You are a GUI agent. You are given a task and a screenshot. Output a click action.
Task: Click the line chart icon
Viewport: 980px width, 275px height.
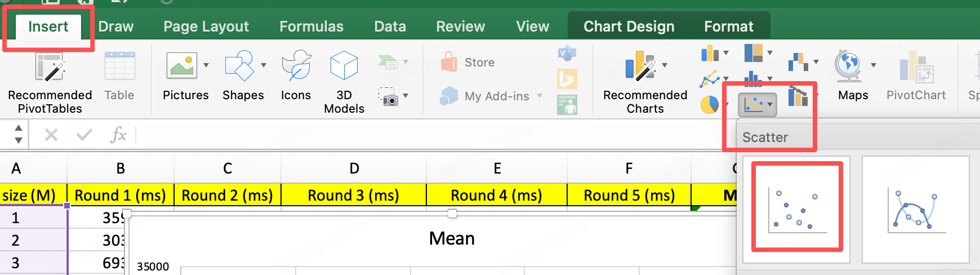point(710,79)
